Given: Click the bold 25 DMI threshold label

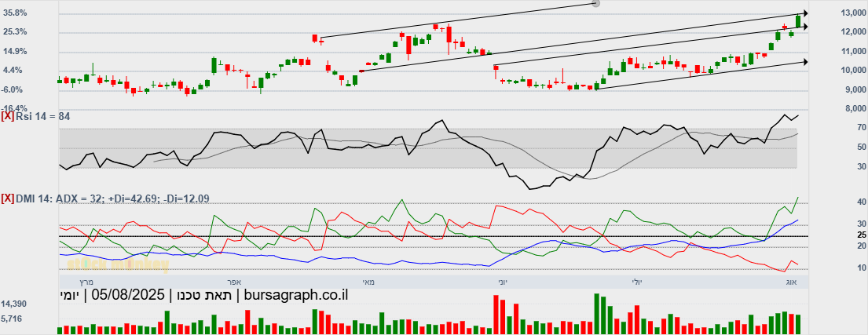Looking at the screenshot, I should (862, 235).
